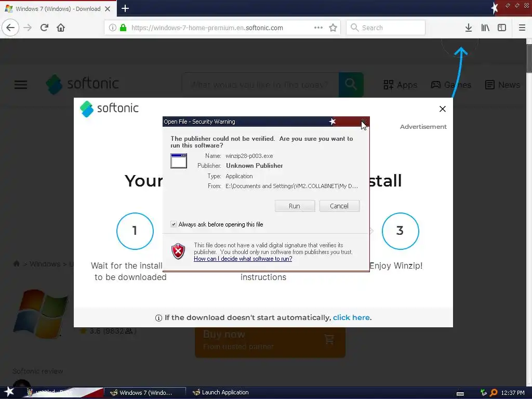Click the browser vertical scrollbar thumb

[529, 58]
